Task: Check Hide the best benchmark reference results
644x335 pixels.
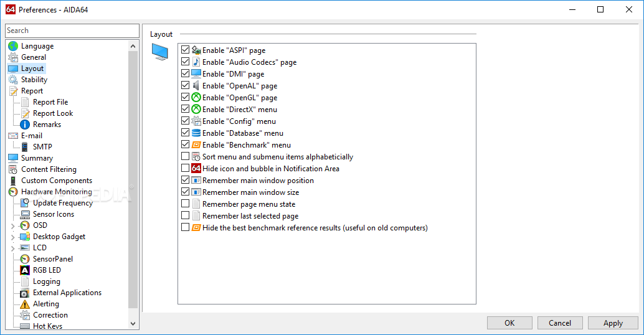Action: [185, 227]
